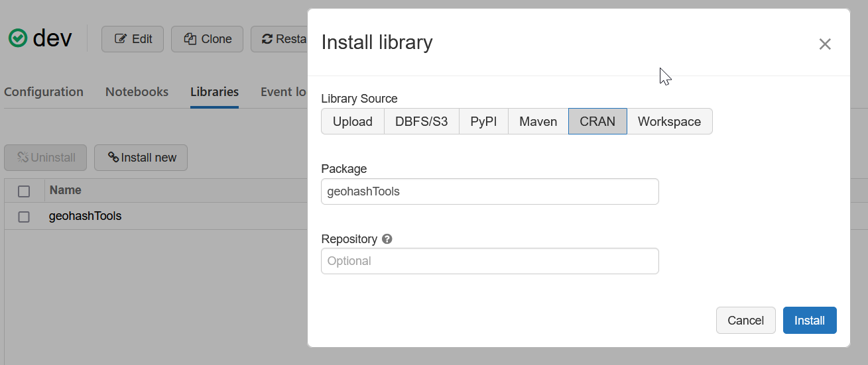Select Maven library source
This screenshot has width=868, height=365.
tap(538, 122)
